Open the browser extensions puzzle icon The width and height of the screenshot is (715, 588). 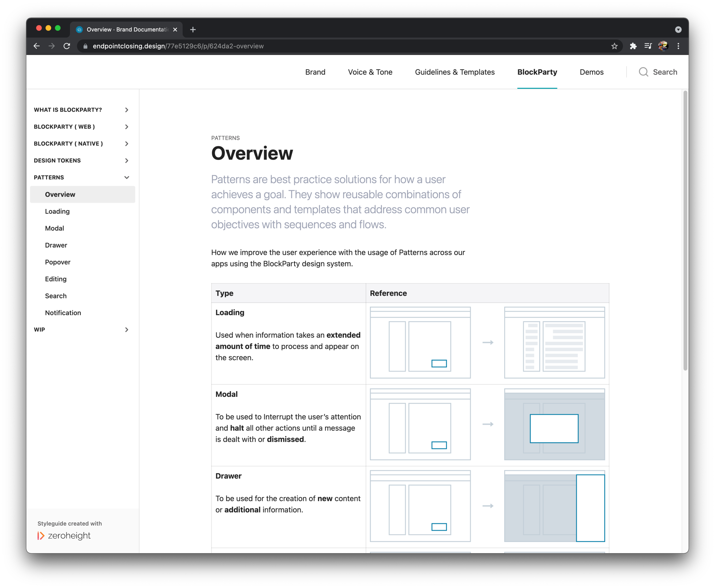click(633, 46)
